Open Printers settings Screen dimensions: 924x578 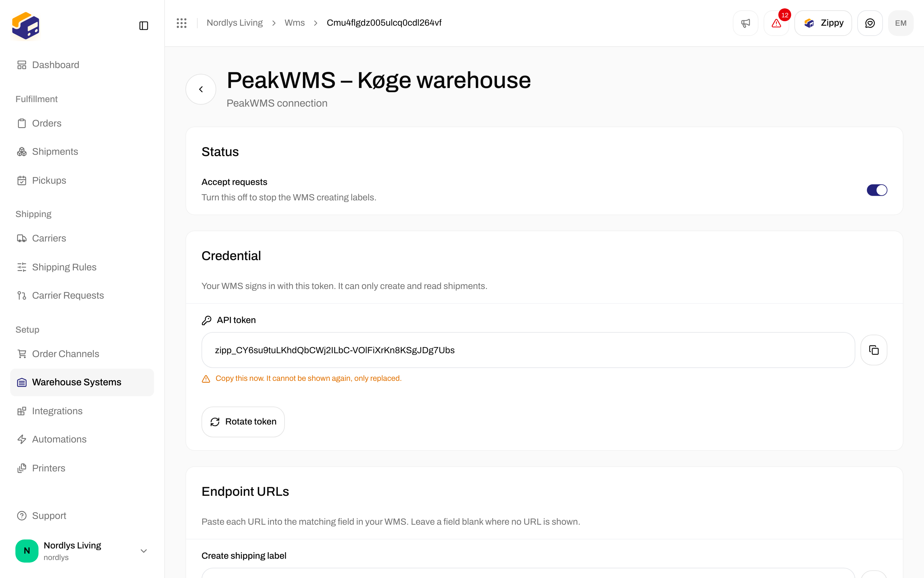82,468
